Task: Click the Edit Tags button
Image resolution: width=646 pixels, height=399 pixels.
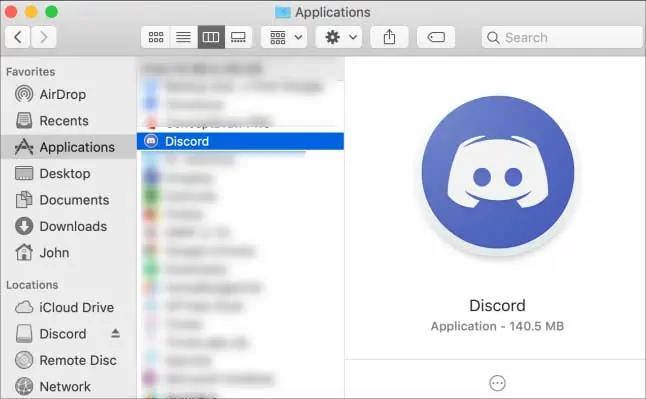Action: (x=436, y=37)
